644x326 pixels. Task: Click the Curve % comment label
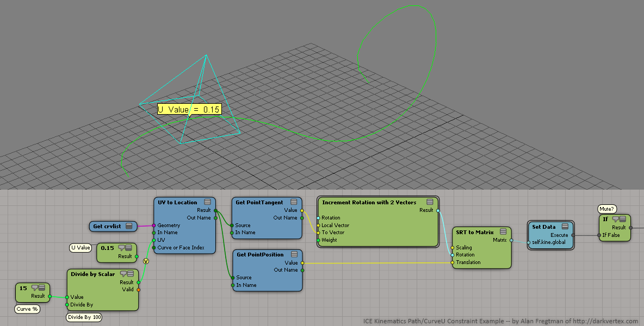tap(26, 309)
